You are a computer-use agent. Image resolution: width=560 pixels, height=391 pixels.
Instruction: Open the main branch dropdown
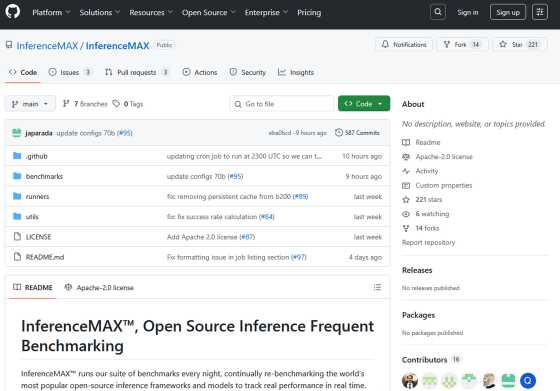pos(30,104)
